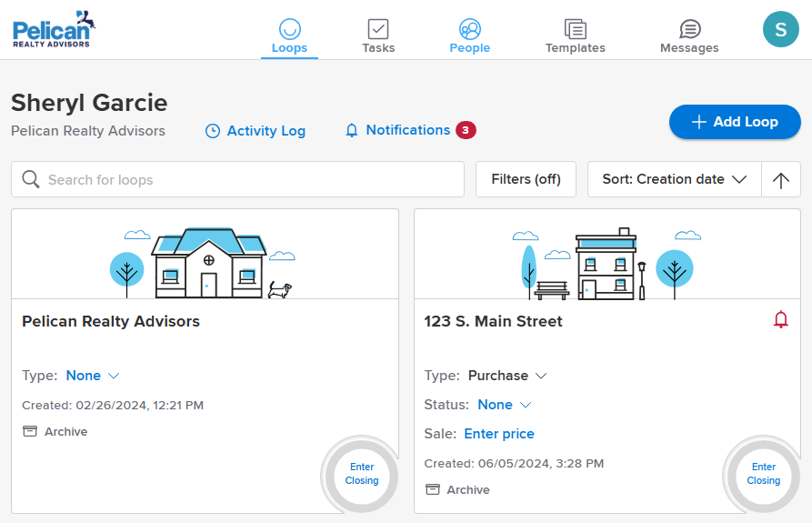
Task: Open the People section icon
Action: (x=469, y=29)
